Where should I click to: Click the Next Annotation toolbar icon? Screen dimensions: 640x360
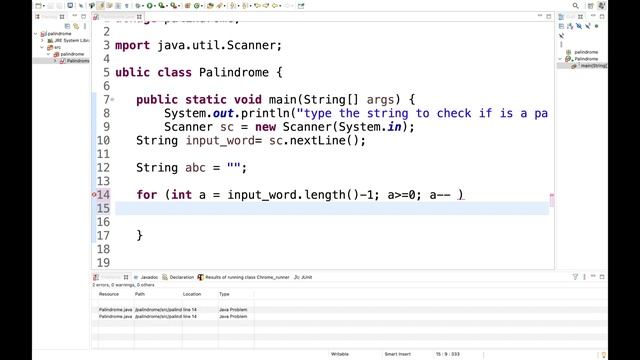coord(233,6)
